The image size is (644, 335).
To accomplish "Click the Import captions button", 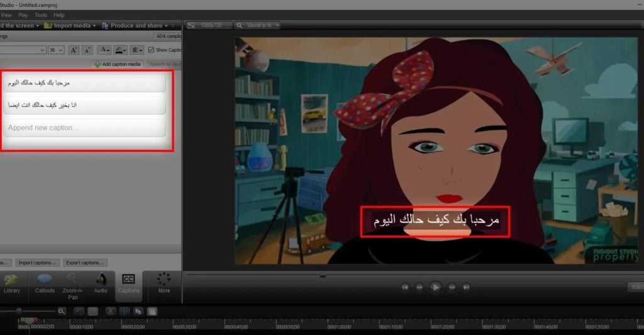I will (x=37, y=263).
